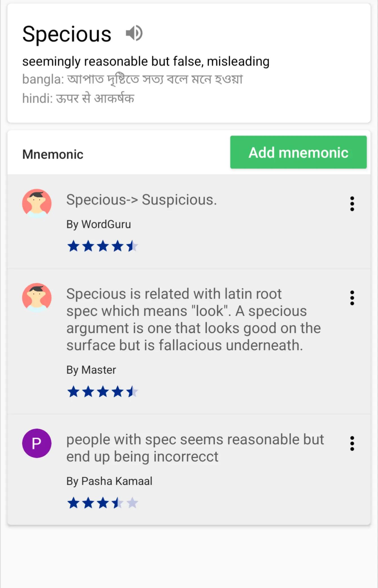378x588 pixels.
Task: Select the Specious-> Suspicious mnemonic text
Action: click(142, 200)
